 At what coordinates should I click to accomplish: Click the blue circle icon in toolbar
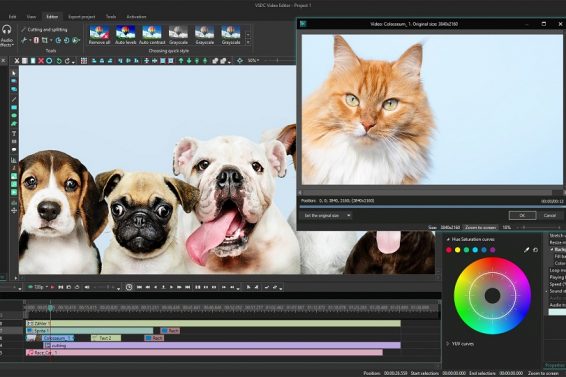pyautogui.click(x=49, y=61)
